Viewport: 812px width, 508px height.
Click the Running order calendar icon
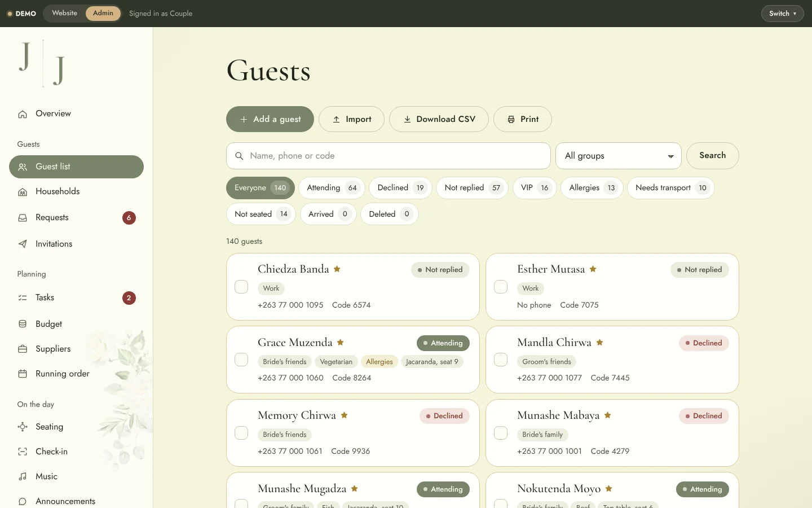[x=23, y=374]
